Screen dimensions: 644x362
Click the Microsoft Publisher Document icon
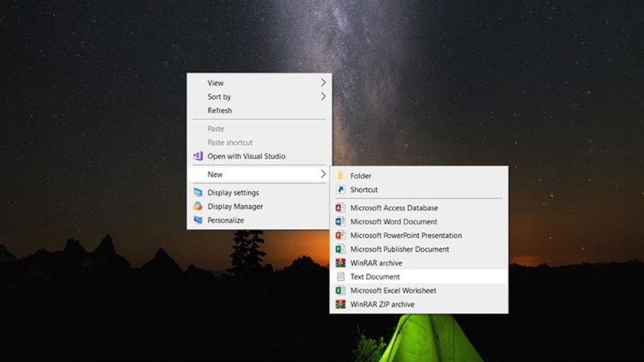(341, 249)
